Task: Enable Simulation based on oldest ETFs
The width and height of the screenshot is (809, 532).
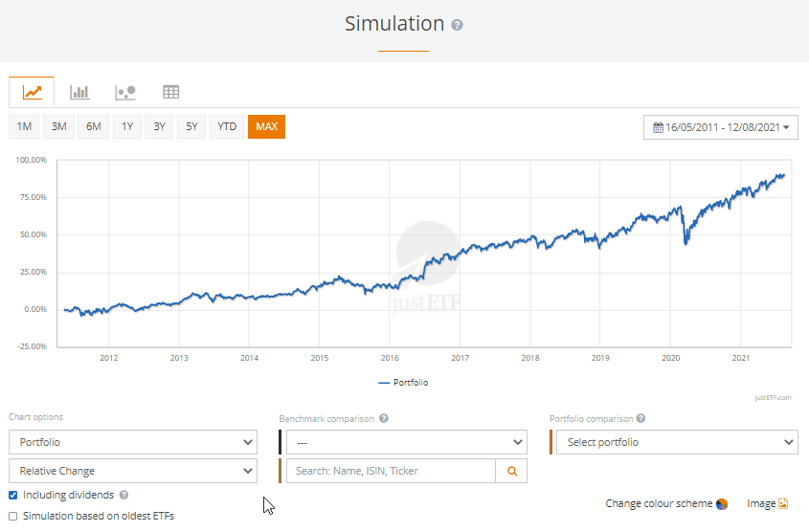Action: click(13, 517)
